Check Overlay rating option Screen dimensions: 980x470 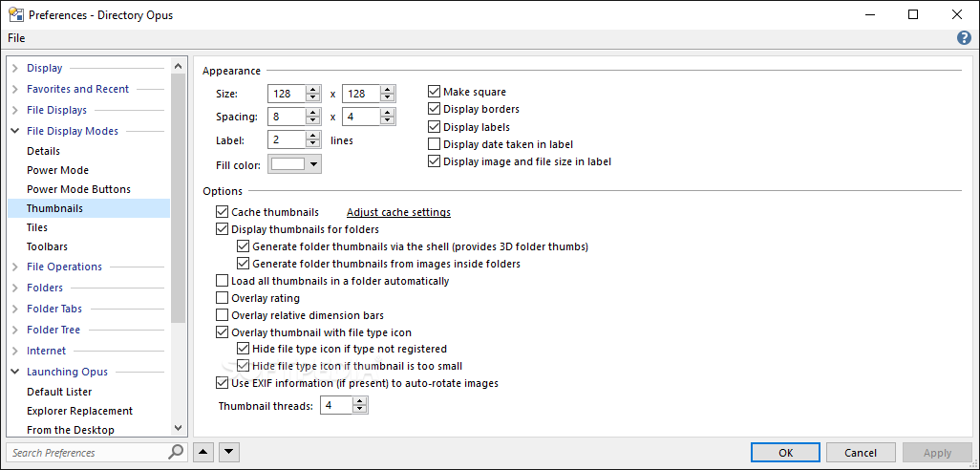tap(222, 298)
